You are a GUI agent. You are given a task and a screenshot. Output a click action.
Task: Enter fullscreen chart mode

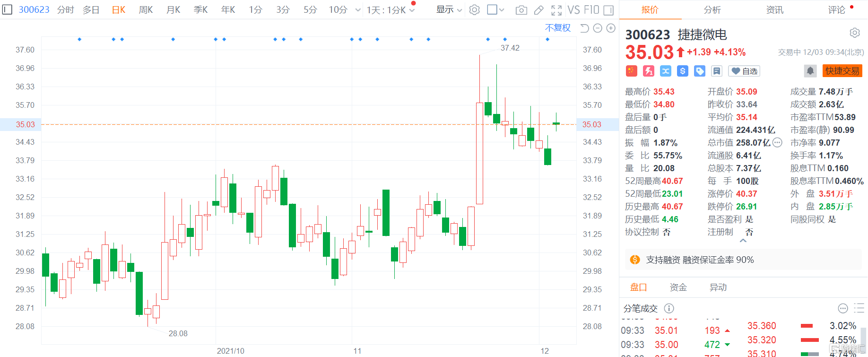[556, 10]
